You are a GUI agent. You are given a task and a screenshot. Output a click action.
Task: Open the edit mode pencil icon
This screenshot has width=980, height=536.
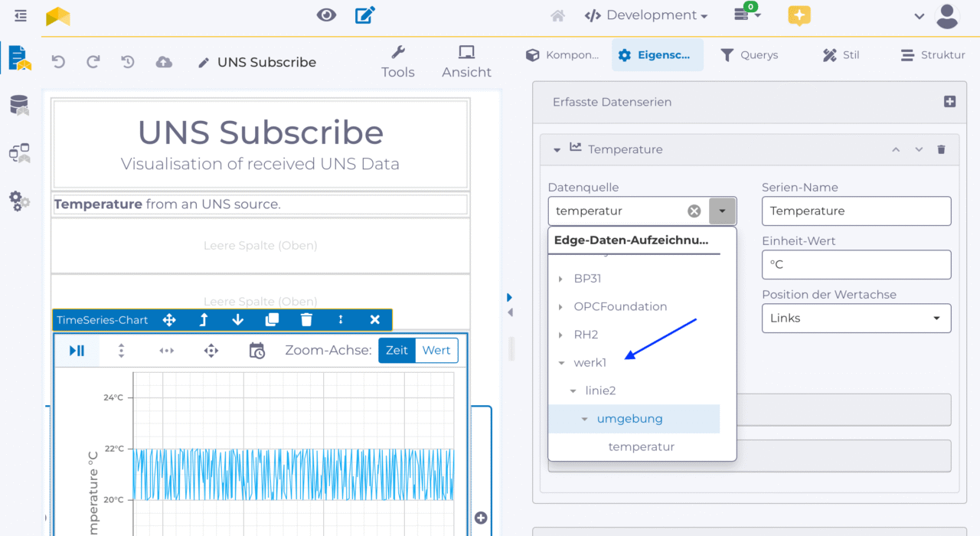coord(365,15)
